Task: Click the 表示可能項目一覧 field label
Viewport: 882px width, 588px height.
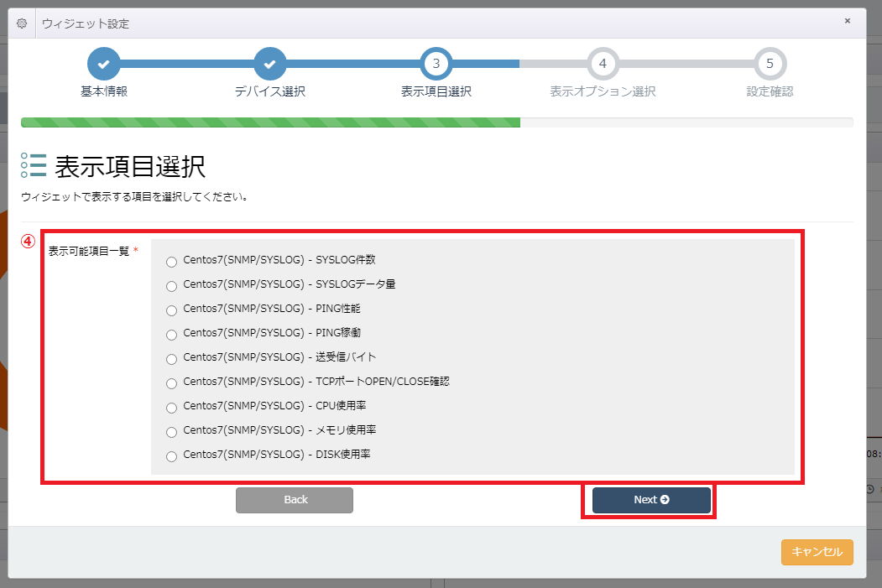Action: coord(89,252)
